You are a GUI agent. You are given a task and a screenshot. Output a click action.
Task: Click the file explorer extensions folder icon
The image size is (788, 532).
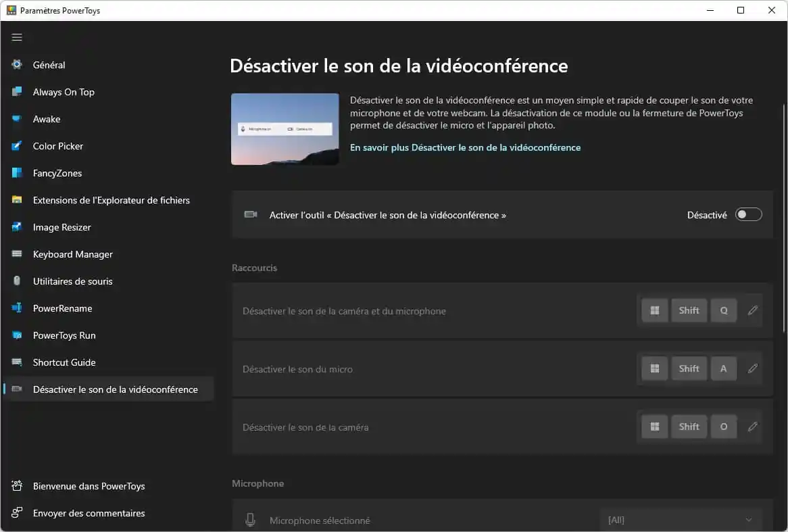point(17,199)
